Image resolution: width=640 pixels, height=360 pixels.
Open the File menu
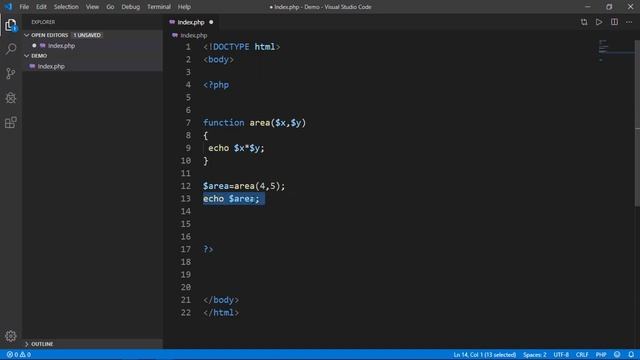coord(24,7)
